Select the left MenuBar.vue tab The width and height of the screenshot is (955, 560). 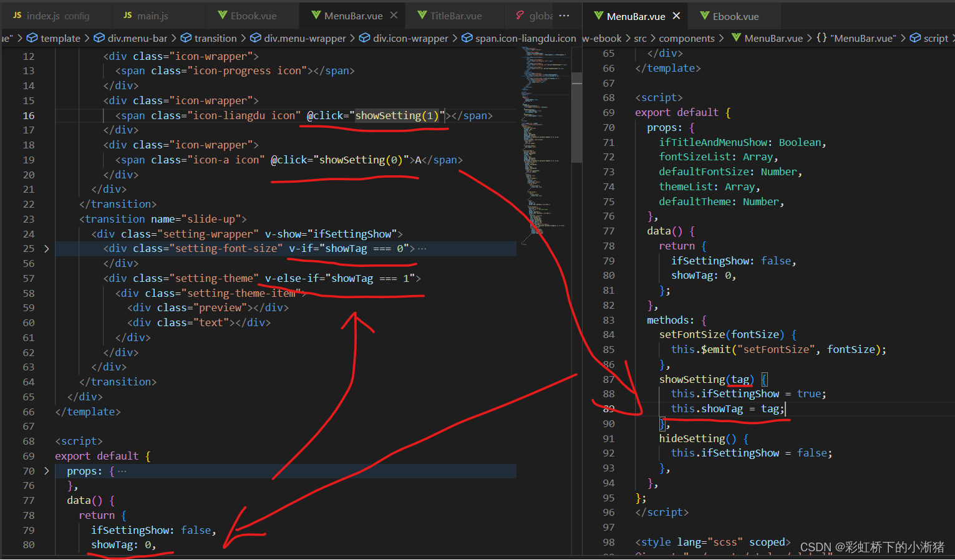click(x=353, y=16)
